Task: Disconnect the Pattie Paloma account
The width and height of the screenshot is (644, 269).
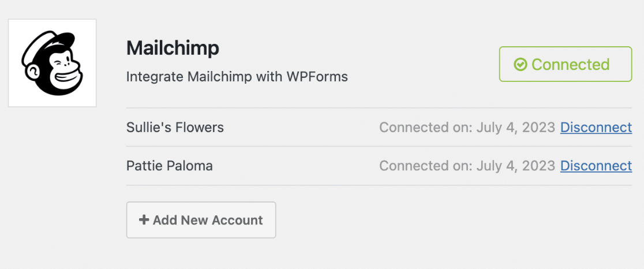Action: [596, 166]
